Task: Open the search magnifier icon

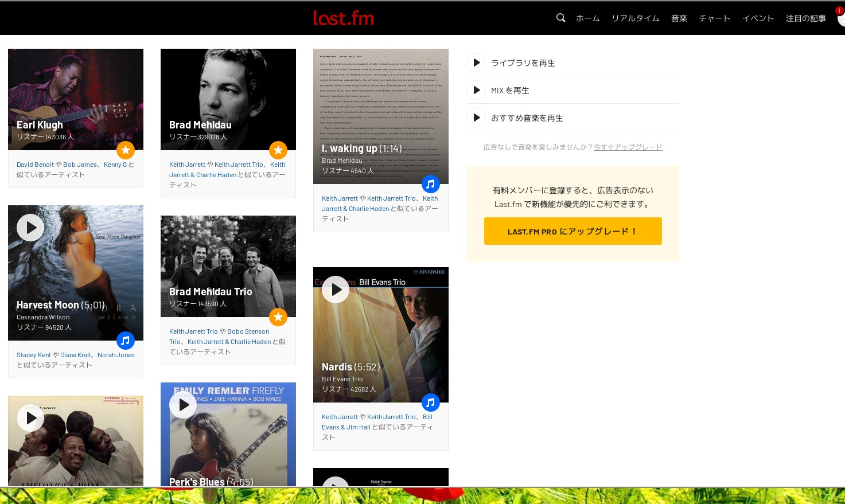Action: [560, 18]
